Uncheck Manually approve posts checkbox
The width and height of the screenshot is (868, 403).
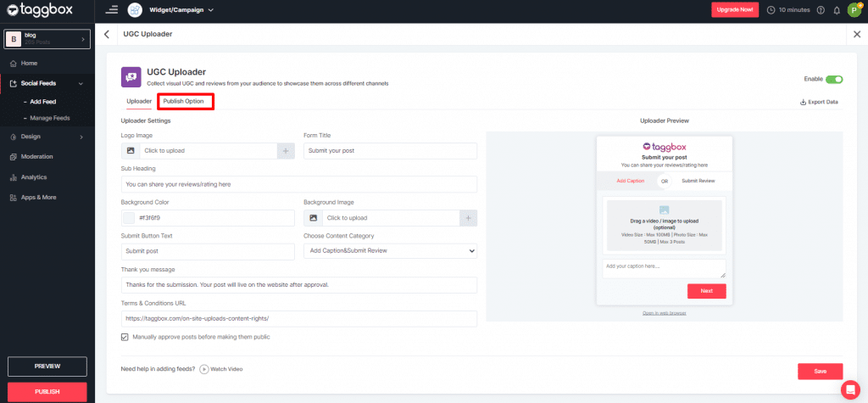click(x=125, y=337)
